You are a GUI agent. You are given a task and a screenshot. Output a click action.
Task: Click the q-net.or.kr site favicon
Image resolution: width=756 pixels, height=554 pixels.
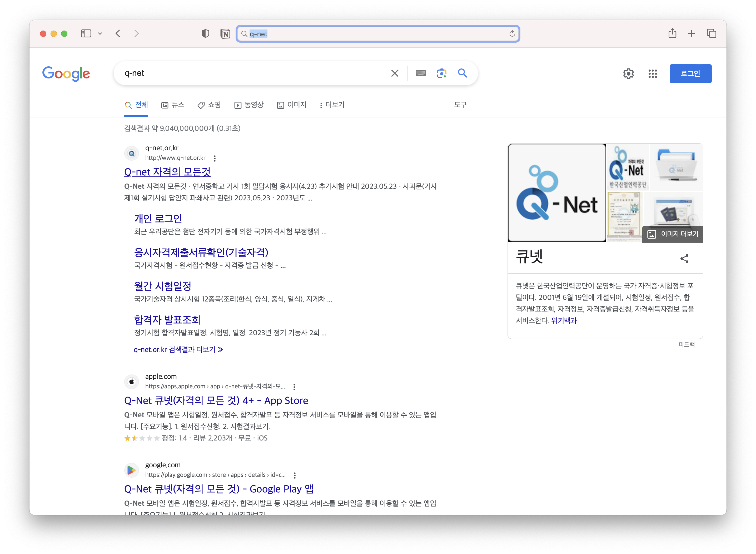coord(131,153)
